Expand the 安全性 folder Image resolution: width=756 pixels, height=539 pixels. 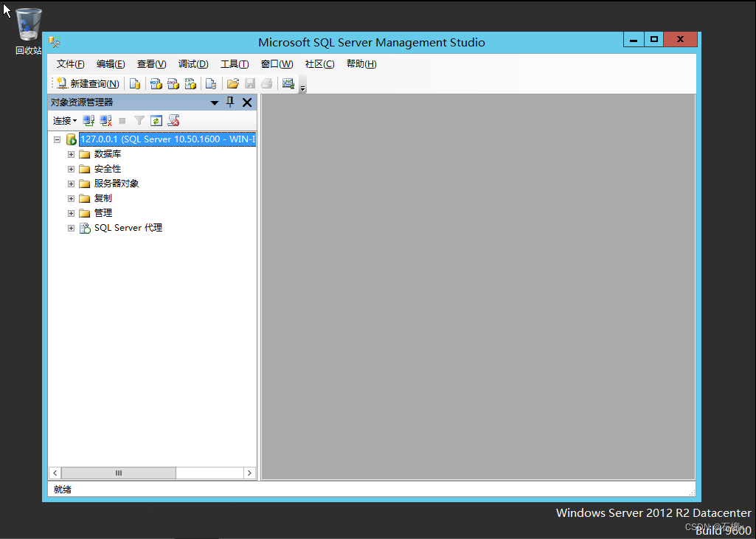(x=71, y=170)
